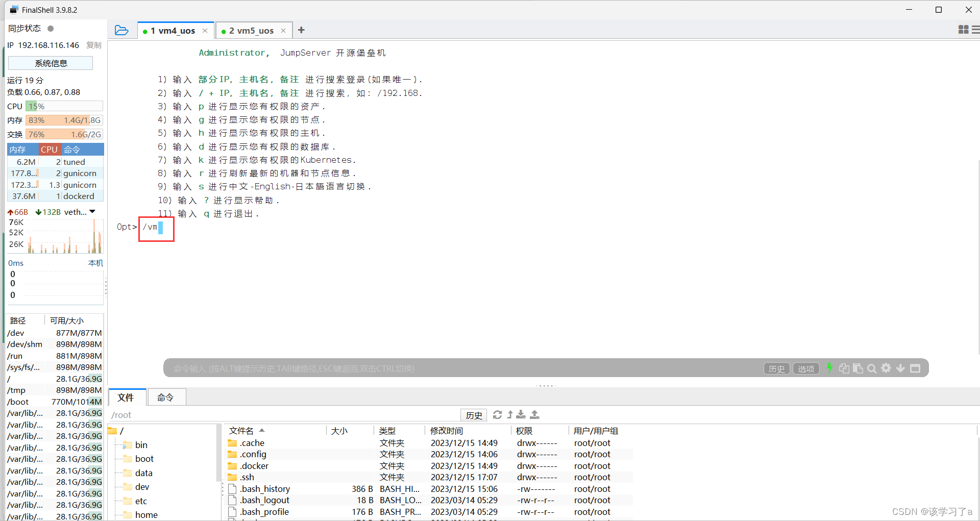Go to parent directory up-arrow icon
Viewport: 980px width, 521px height.
pyautogui.click(x=509, y=414)
